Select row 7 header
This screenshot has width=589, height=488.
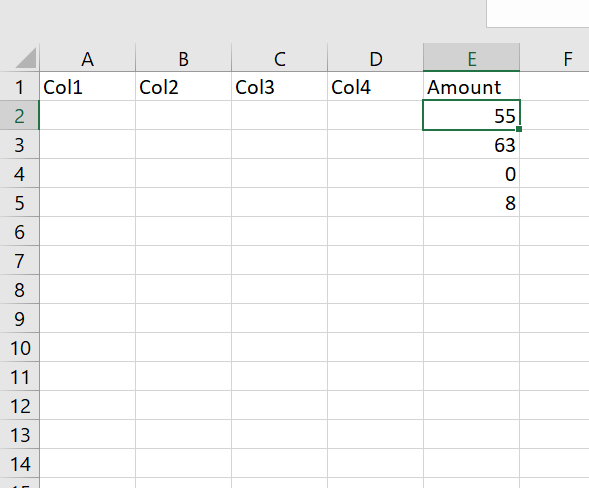(x=20, y=260)
